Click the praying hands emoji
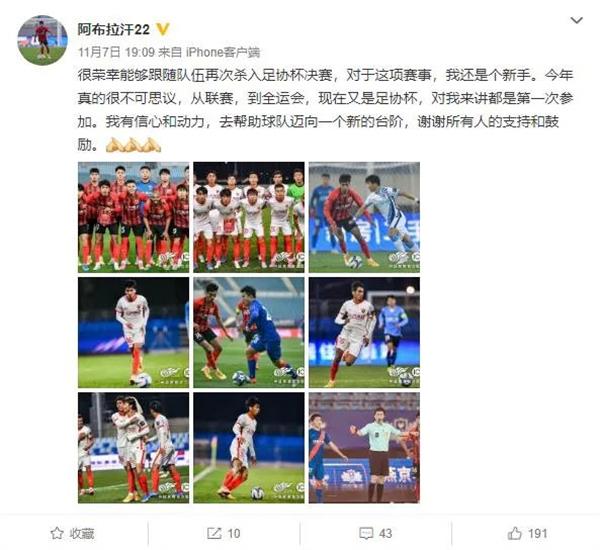600x550 pixels. click(x=133, y=145)
